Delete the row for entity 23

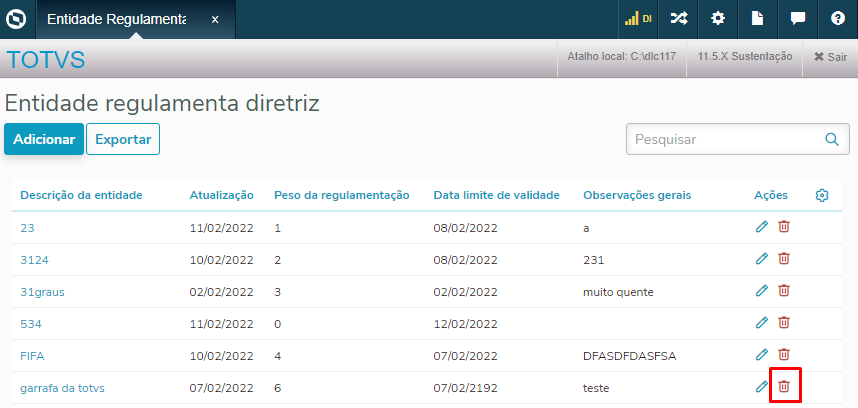point(784,227)
